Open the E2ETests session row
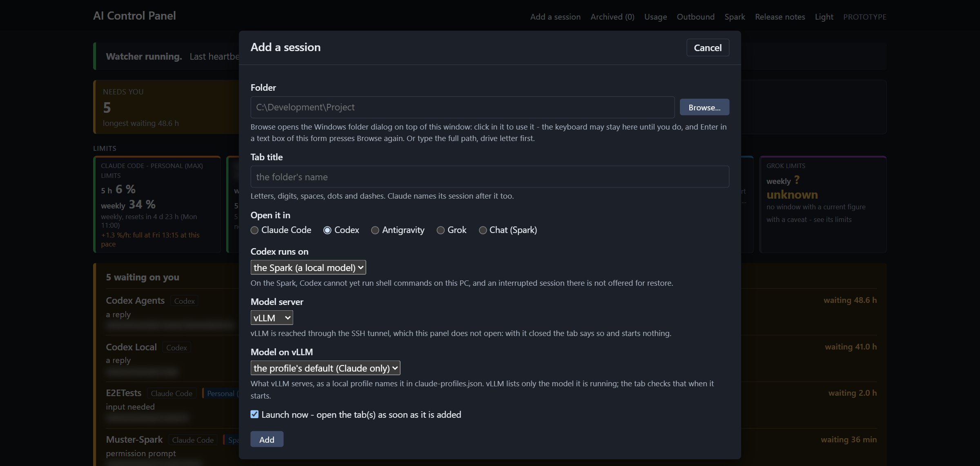Viewport: 980px width, 466px height. [x=171, y=405]
